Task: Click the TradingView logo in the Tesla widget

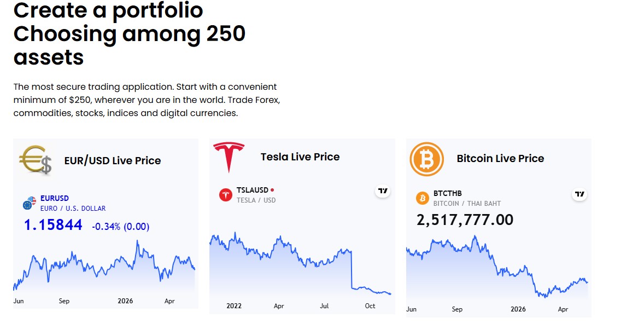Action: (x=383, y=191)
